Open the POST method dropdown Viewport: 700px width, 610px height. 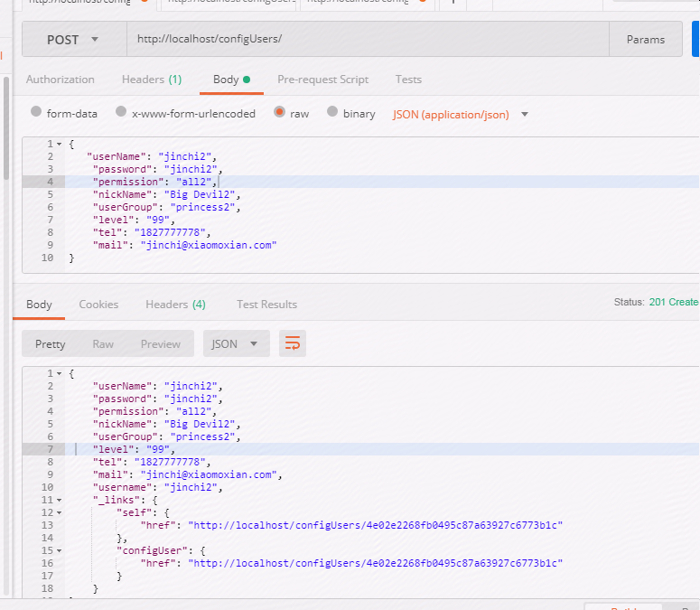74,39
